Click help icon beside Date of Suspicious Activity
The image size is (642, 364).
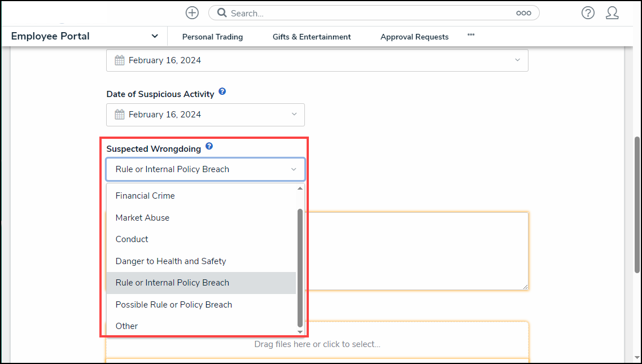(x=222, y=91)
